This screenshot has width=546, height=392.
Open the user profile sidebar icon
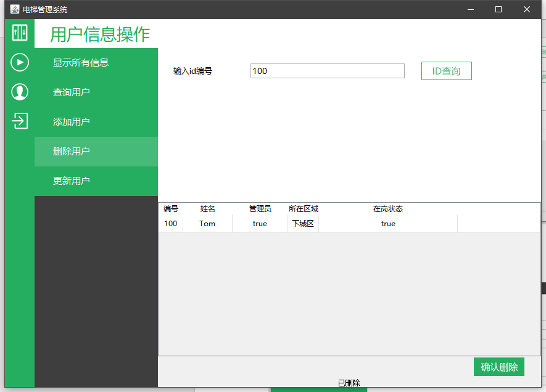pyautogui.click(x=20, y=92)
